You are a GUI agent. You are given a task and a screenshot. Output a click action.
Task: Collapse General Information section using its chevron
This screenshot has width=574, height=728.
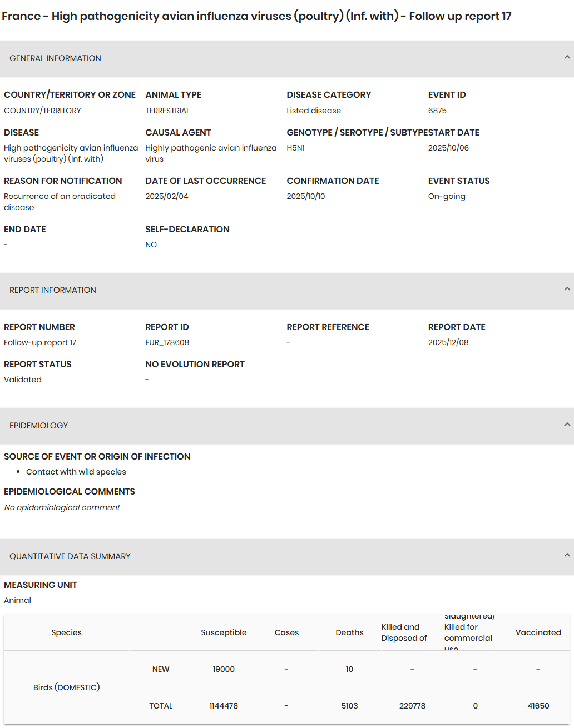pos(567,57)
